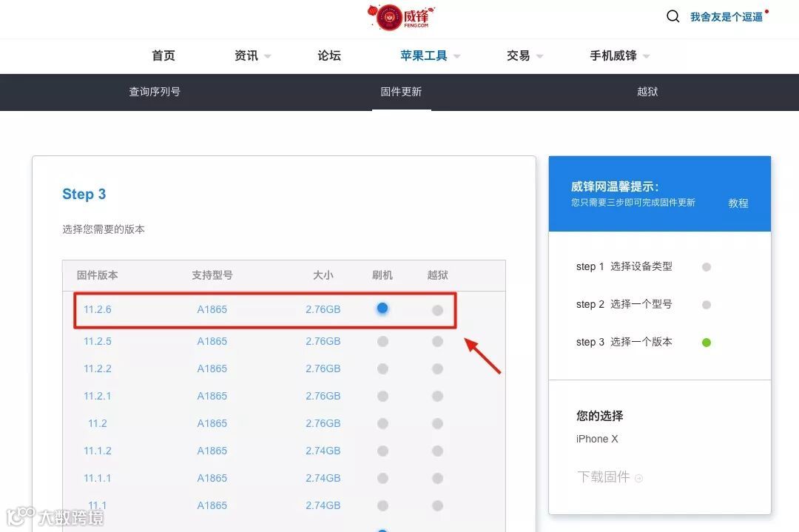
Task: Click size 2.76GB in the 11.2.6 row
Action: [323, 309]
